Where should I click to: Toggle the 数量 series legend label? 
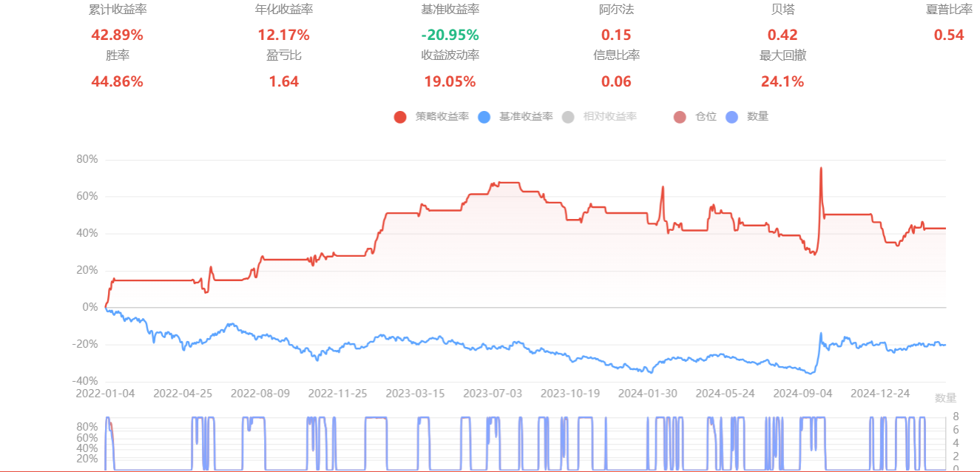coord(757,116)
